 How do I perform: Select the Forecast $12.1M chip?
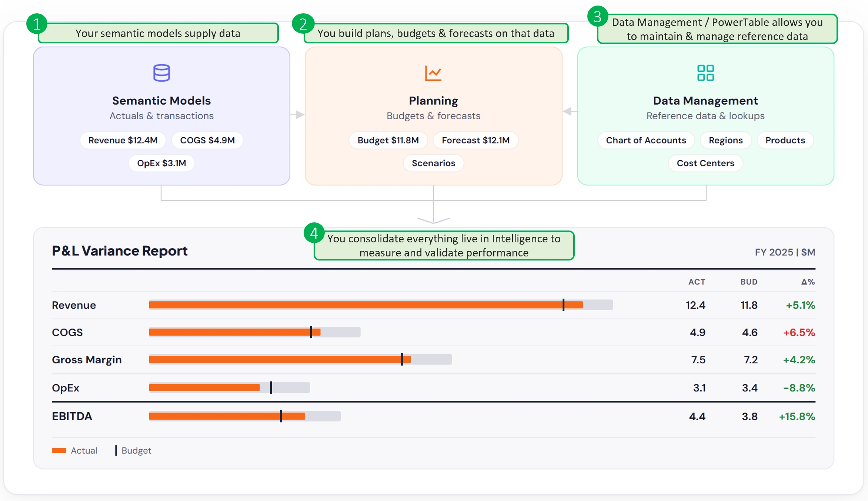coord(475,140)
